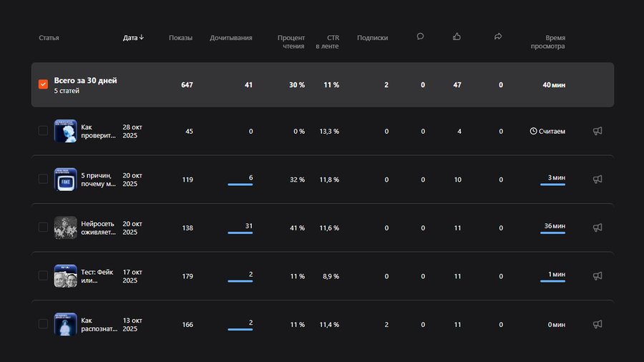This screenshot has height=362, width=644.
Task: Click the shares arrow column header
Action: click(x=498, y=36)
